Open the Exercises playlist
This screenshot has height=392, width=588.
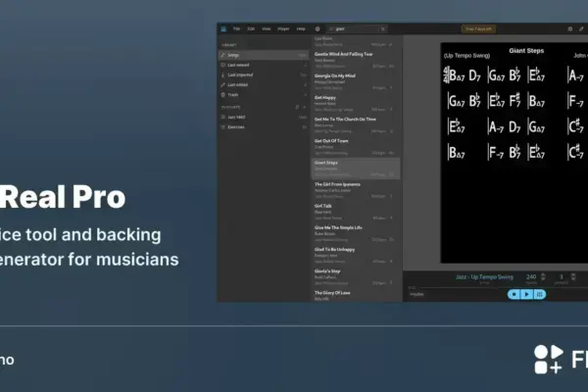click(x=264, y=127)
